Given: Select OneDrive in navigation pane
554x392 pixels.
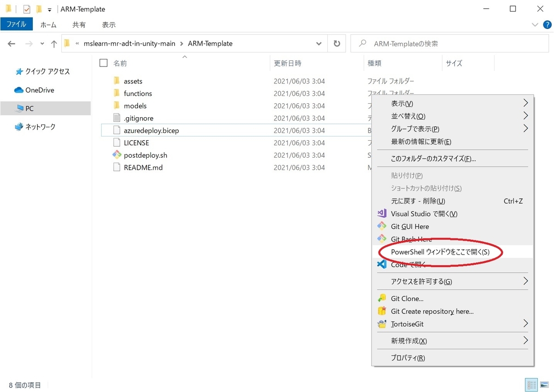Looking at the screenshot, I should (40, 90).
